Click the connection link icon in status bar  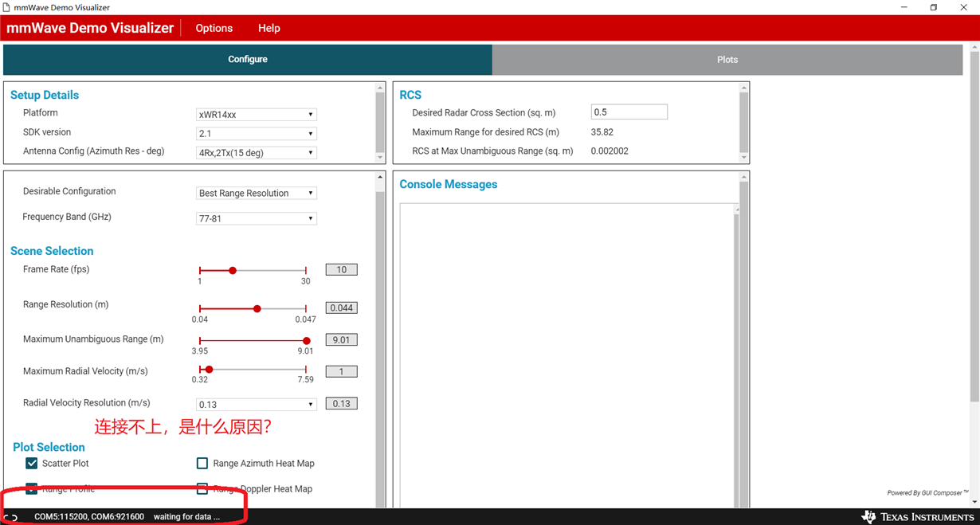(x=11, y=517)
